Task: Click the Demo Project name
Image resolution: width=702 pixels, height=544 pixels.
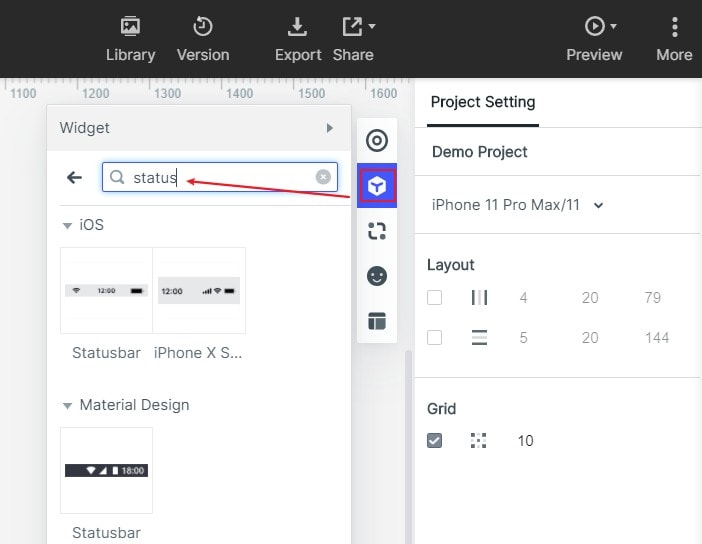Action: pos(479,152)
